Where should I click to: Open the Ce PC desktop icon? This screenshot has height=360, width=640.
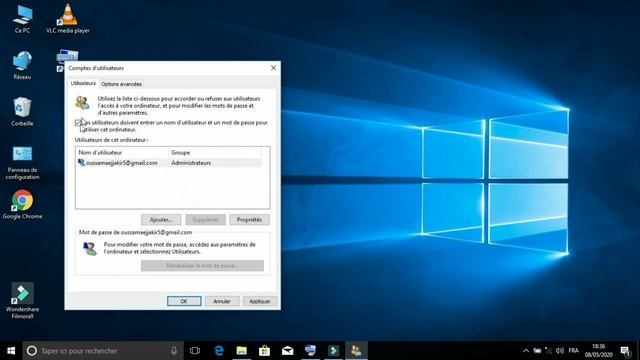coord(22,19)
